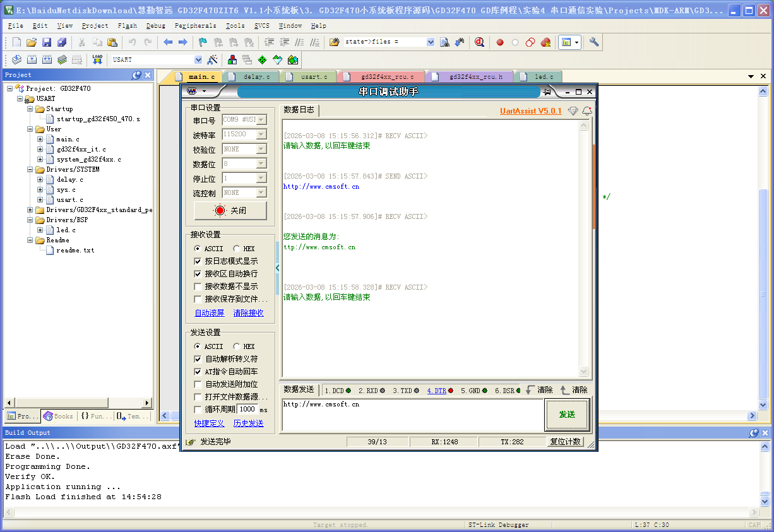This screenshot has height=532, width=774.
Task: Insert a breakpoint with the red dot icon
Action: click(x=500, y=42)
